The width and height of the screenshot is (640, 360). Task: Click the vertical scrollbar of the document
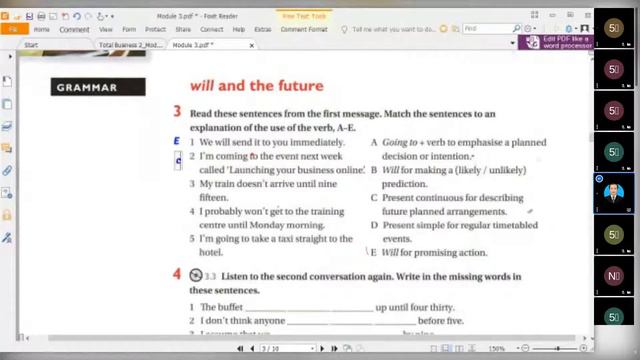click(591, 137)
